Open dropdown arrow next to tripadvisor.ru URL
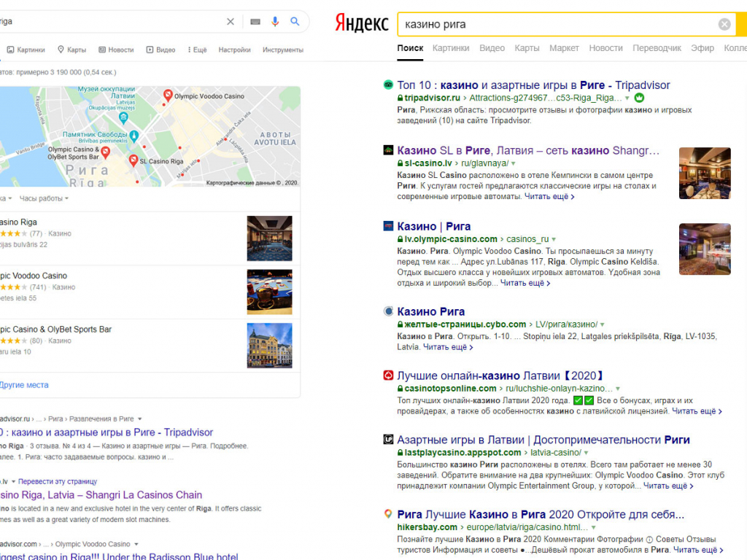 click(x=627, y=98)
